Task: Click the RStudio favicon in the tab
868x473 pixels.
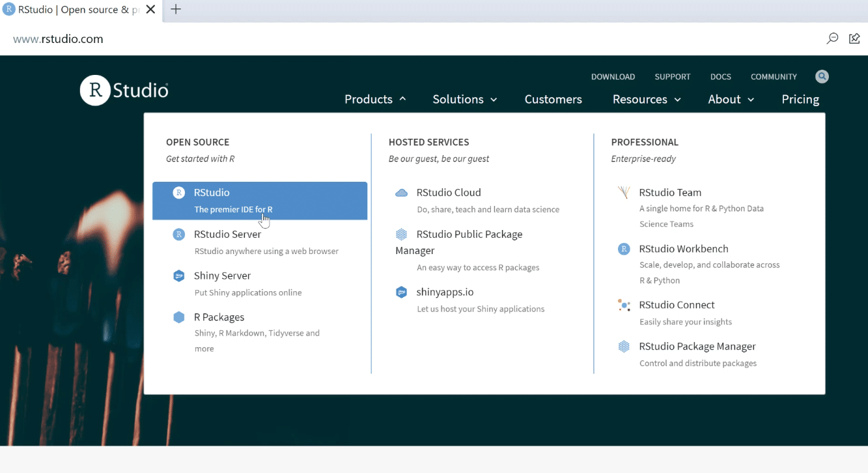Action: point(9,9)
